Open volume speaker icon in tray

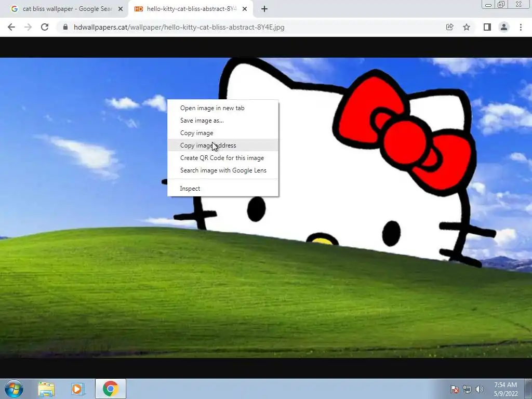[479, 389]
